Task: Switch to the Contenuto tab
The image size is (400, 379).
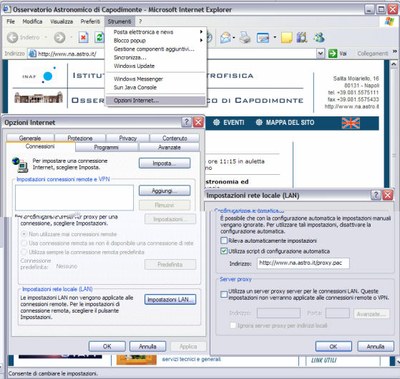Action: click(x=175, y=138)
